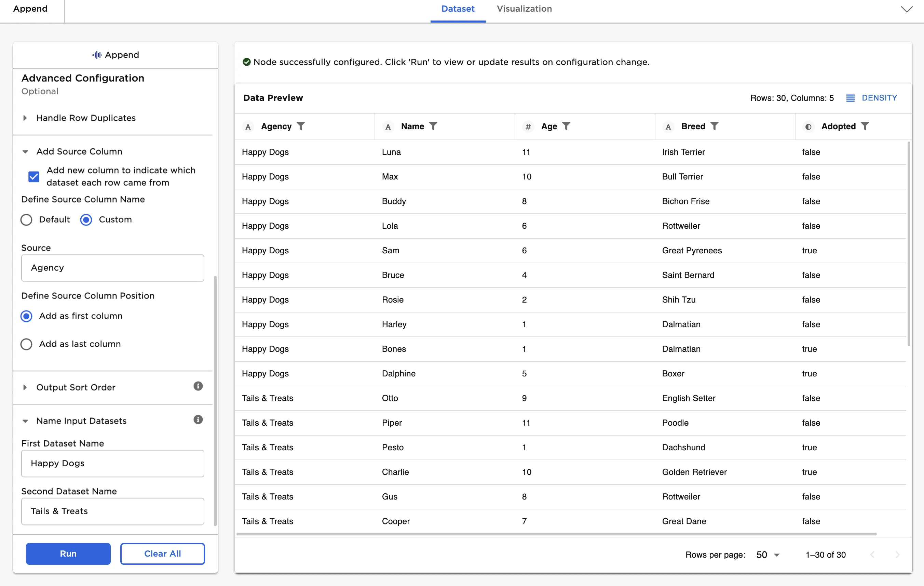Click the table's horizontal scrollbar
Viewport: 924px width, 586px height.
(556, 534)
